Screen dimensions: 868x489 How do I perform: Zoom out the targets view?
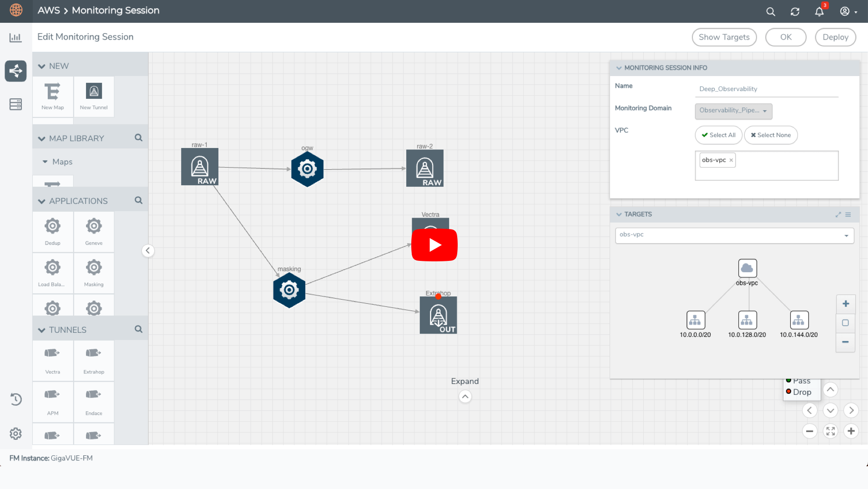coord(846,342)
